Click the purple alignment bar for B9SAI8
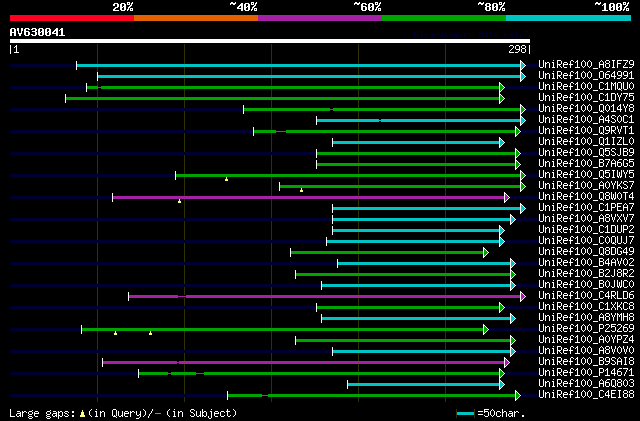Viewport: 640px width, 421px height. coord(304,363)
